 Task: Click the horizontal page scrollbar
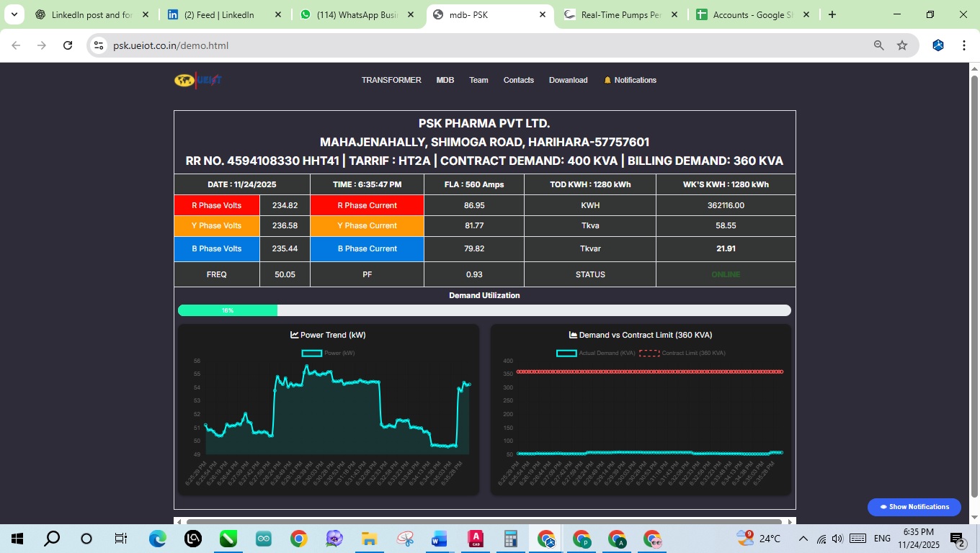pos(484,521)
